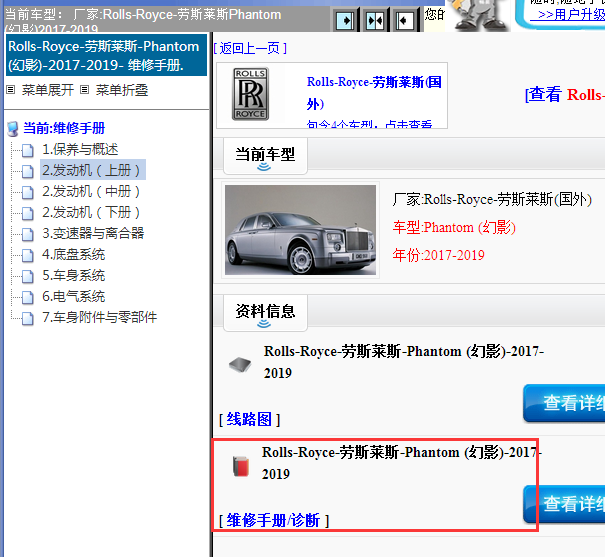Click the left-arrow panel layout icon
605x557 pixels.
coord(405,20)
